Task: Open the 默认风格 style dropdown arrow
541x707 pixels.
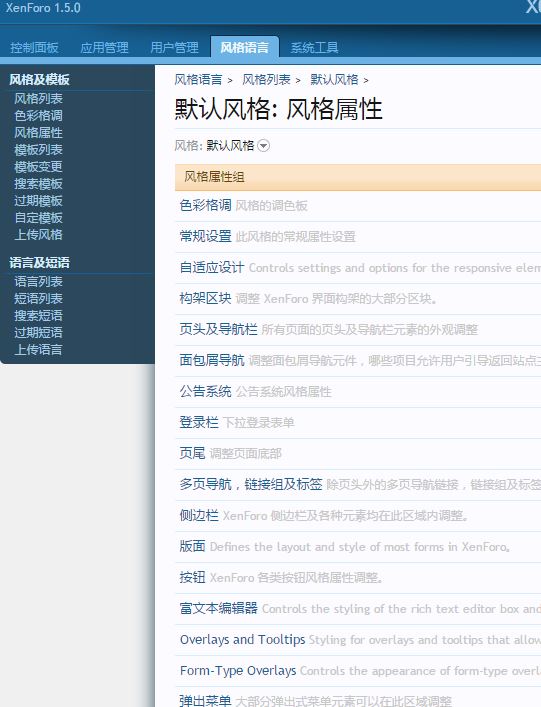Action: (264, 146)
